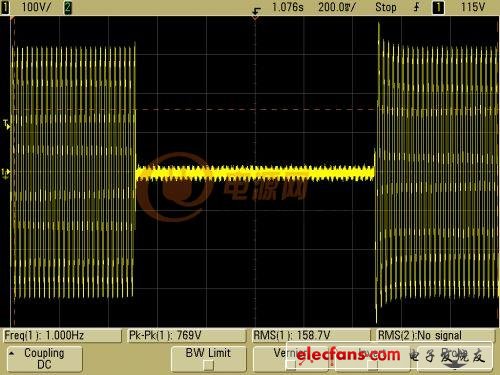Click the Stop acquisition status

tap(386, 7)
